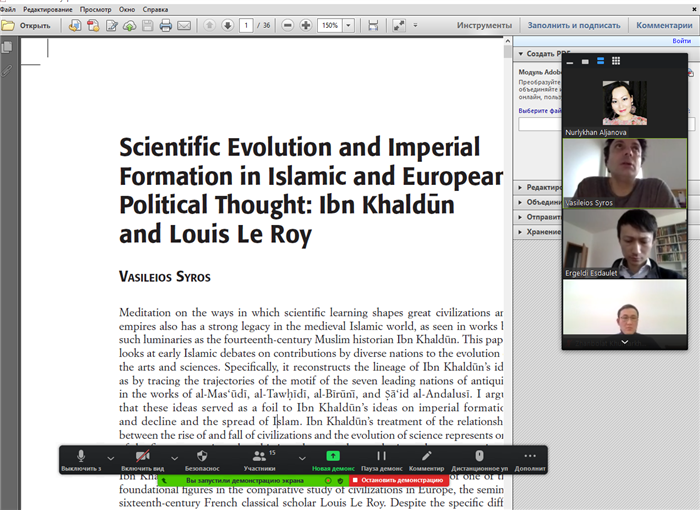Go to next page arrow
The height and width of the screenshot is (510, 700).
[x=227, y=25]
